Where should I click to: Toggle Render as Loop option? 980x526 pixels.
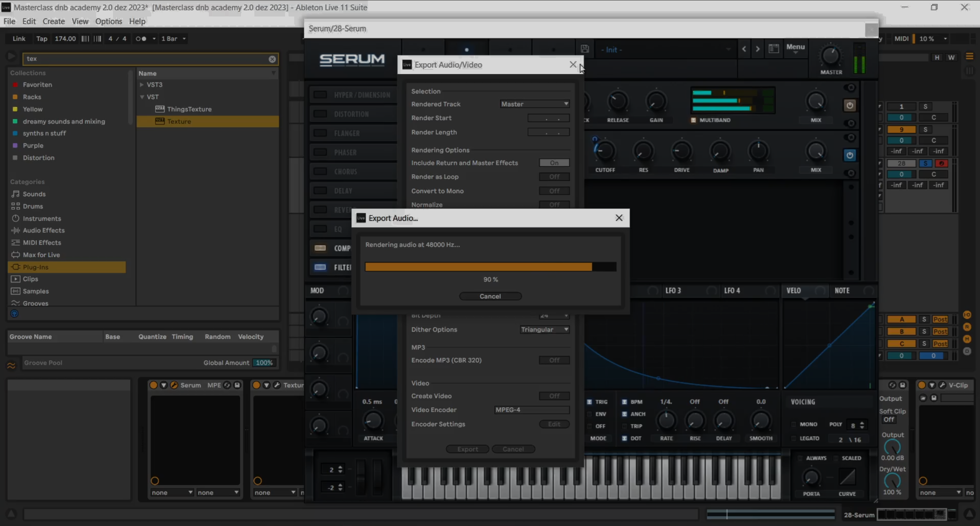coord(554,177)
